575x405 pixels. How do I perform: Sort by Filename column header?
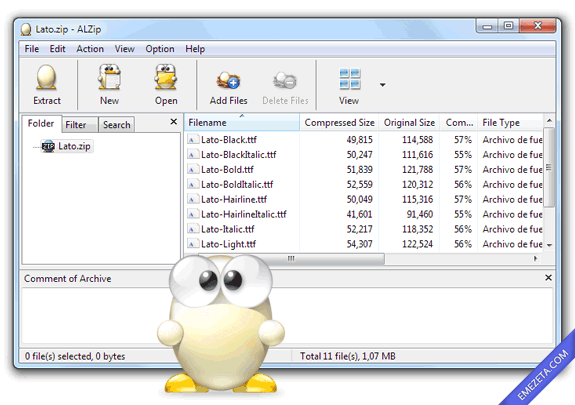(x=242, y=123)
